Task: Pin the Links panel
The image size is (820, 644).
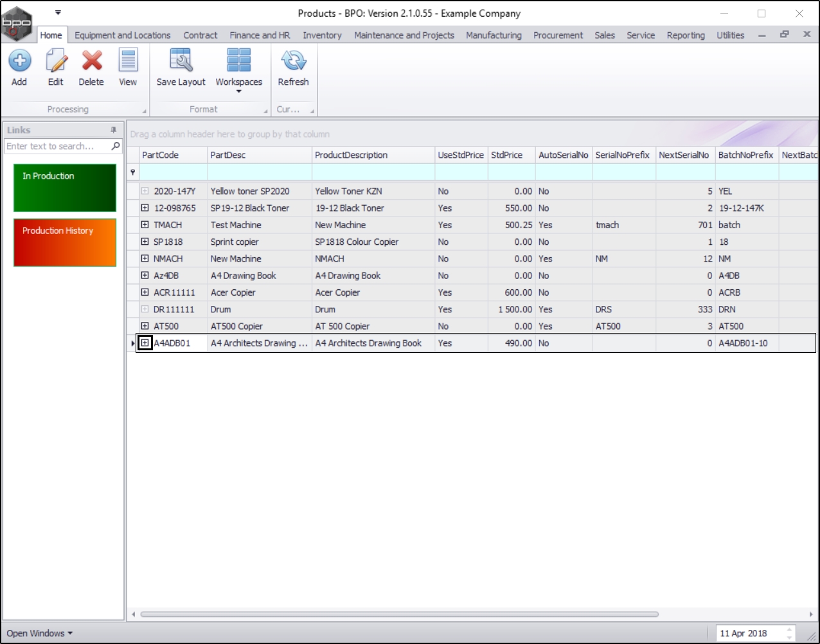Action: click(114, 130)
